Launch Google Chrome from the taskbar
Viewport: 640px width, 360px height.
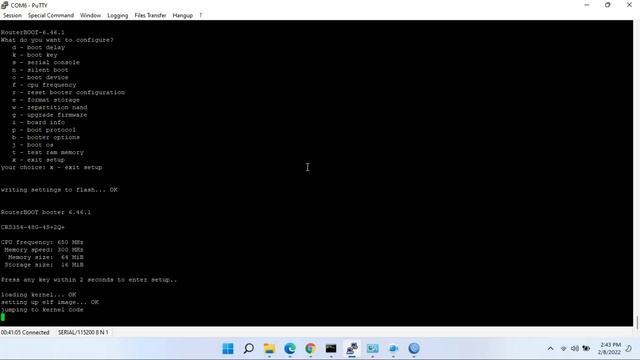[310, 349]
